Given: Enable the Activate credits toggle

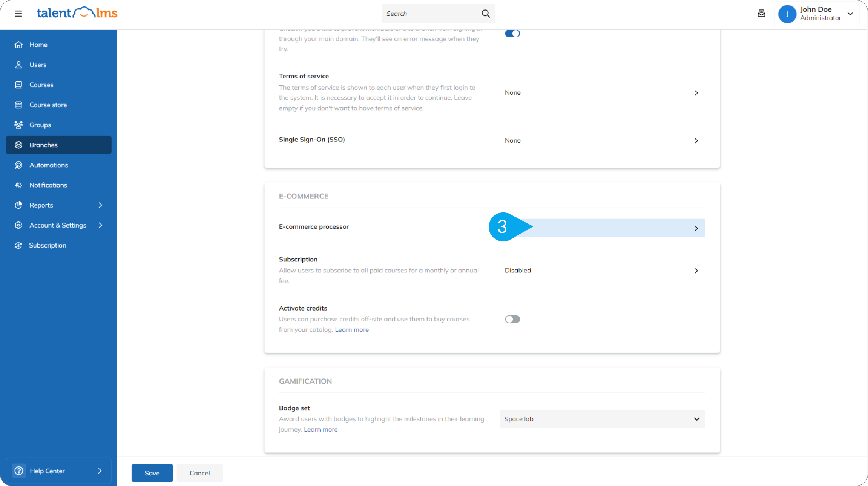Looking at the screenshot, I should (512, 319).
